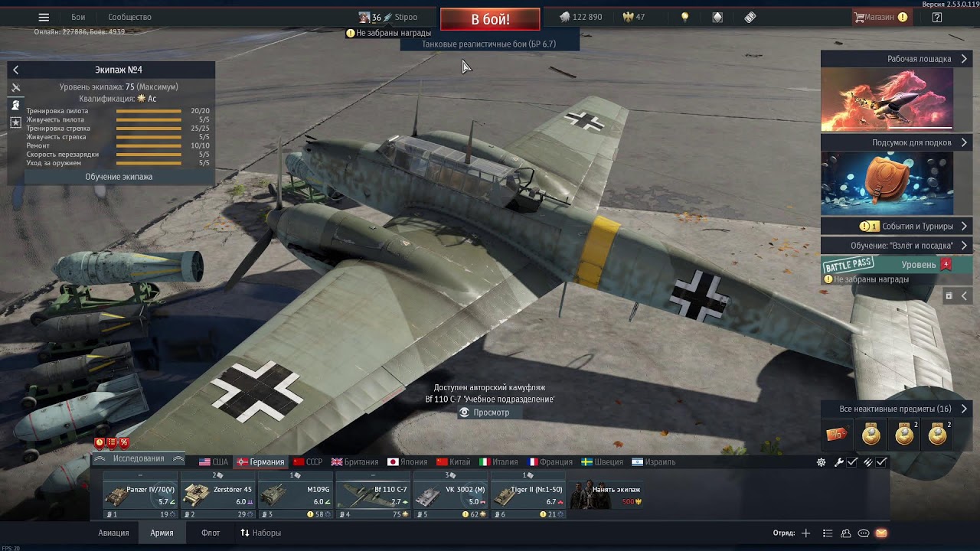This screenshot has width=980, height=551.
Task: Expand Все неактивные предметы list
Action: click(897, 409)
